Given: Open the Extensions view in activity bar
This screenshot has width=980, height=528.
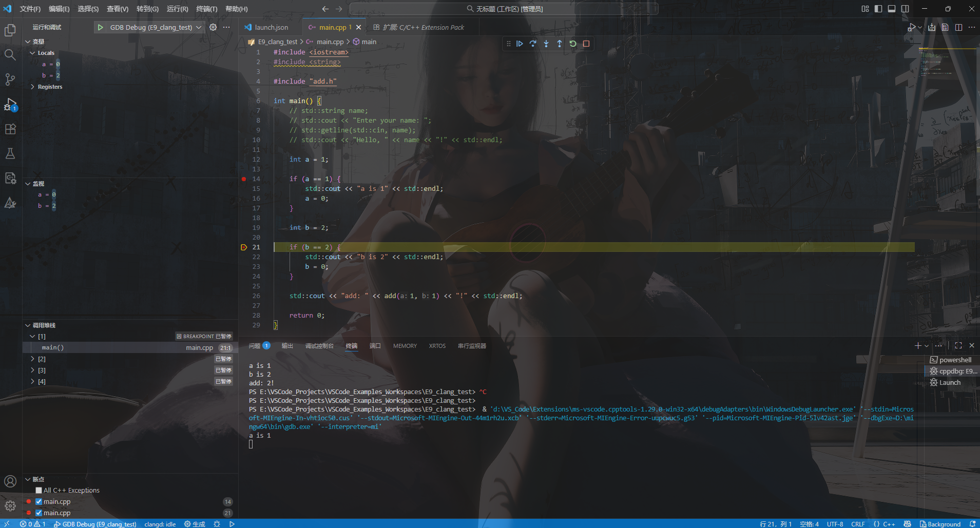Looking at the screenshot, I should point(10,129).
